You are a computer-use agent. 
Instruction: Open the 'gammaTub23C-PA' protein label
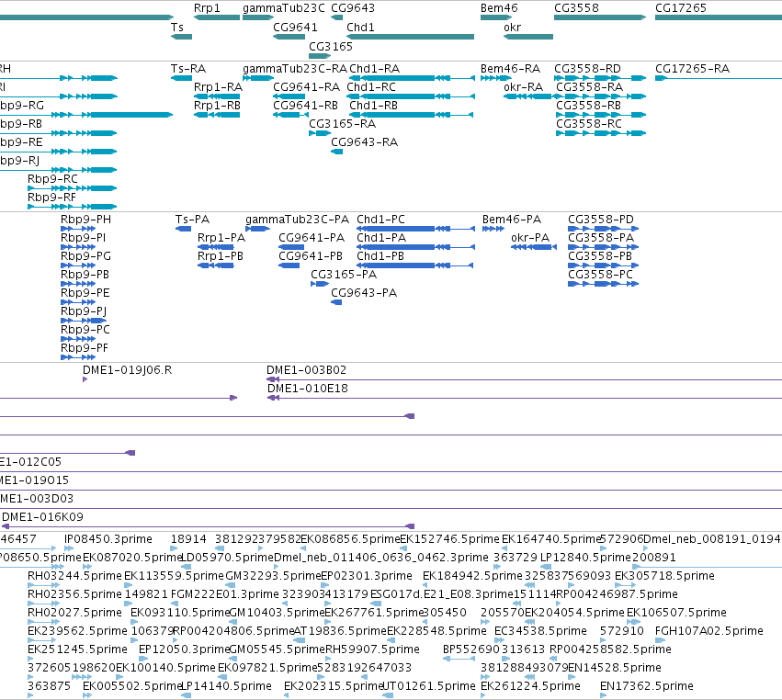297,220
